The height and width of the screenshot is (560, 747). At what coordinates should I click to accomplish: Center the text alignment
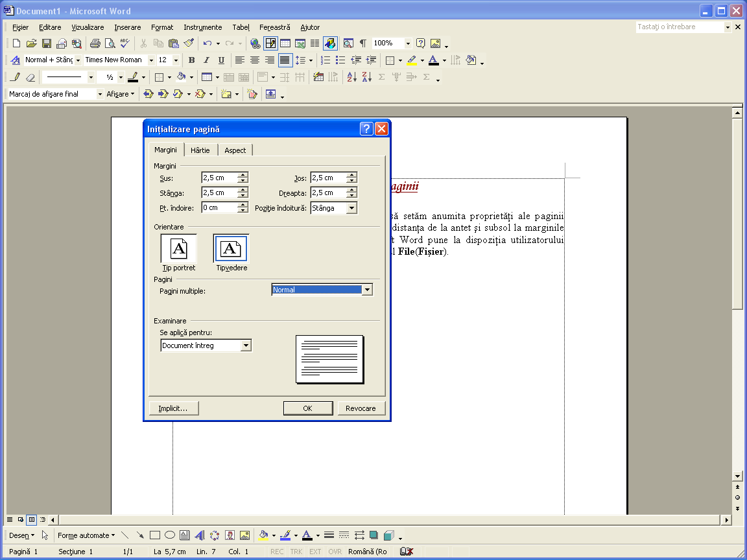point(255,60)
